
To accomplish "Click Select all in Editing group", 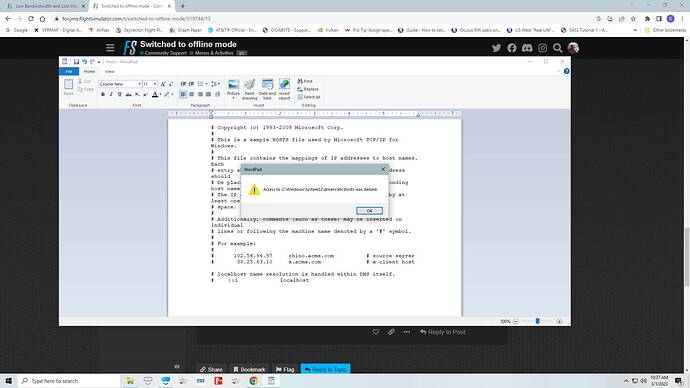I will (309, 97).
